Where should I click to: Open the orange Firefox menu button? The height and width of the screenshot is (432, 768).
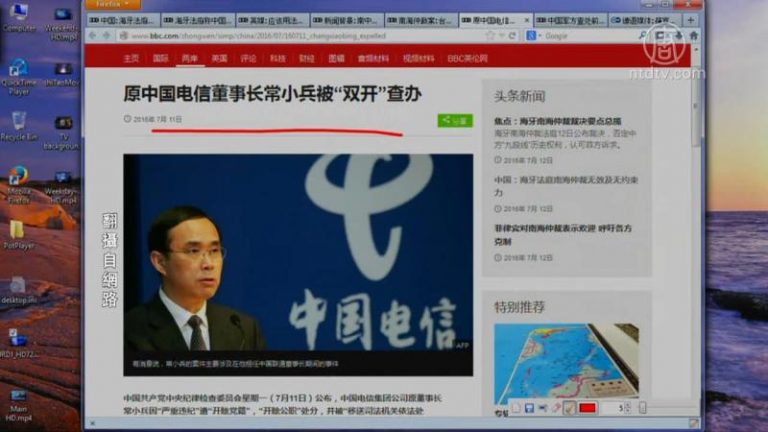tap(113, 4)
